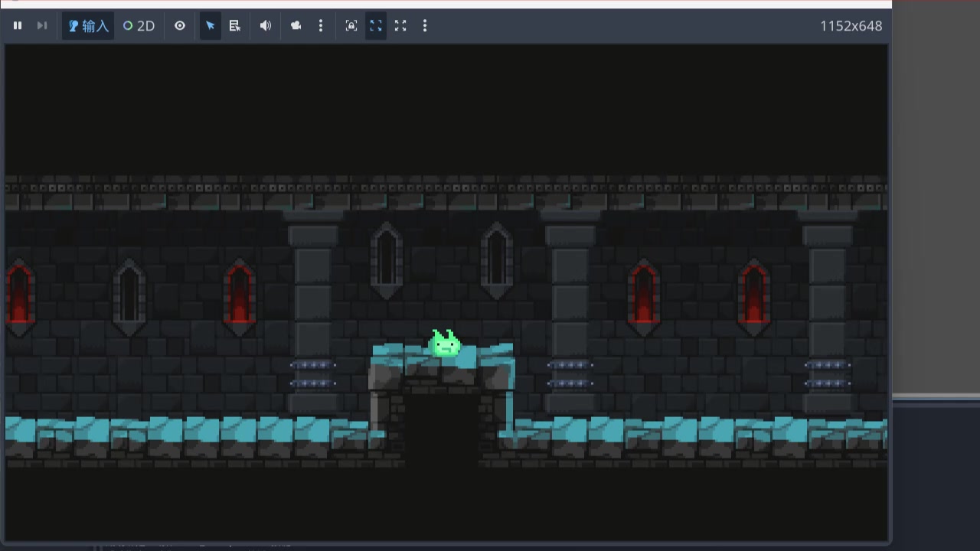
Task: Open the rightmost three-dot embed options menu
Action: (425, 26)
